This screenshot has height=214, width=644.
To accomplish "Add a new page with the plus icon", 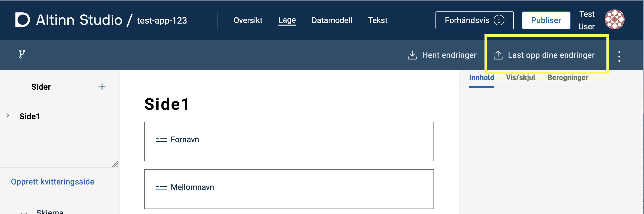I will coord(102,87).
